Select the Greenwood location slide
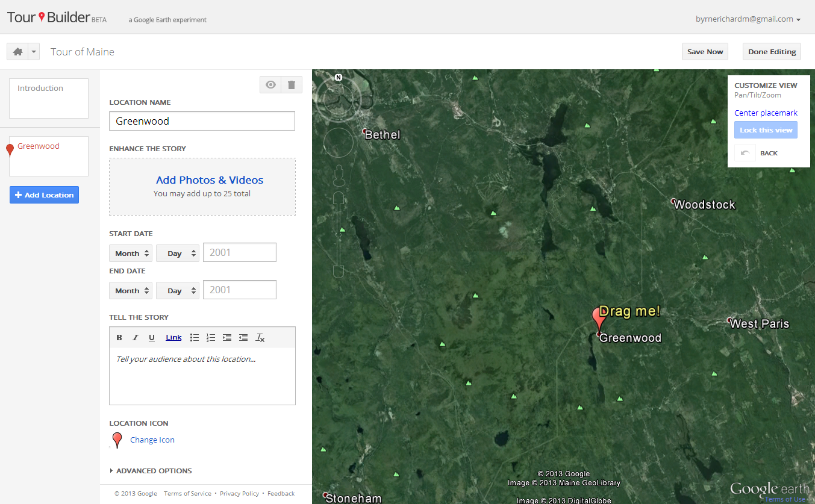Viewport: 815px width, 504px height. pos(49,156)
